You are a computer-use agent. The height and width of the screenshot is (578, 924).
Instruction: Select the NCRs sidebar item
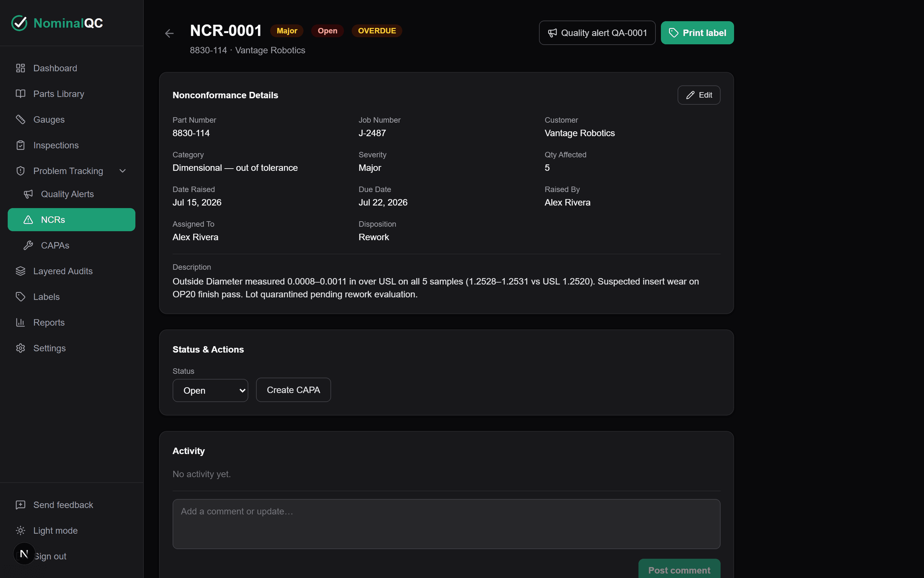tap(72, 220)
